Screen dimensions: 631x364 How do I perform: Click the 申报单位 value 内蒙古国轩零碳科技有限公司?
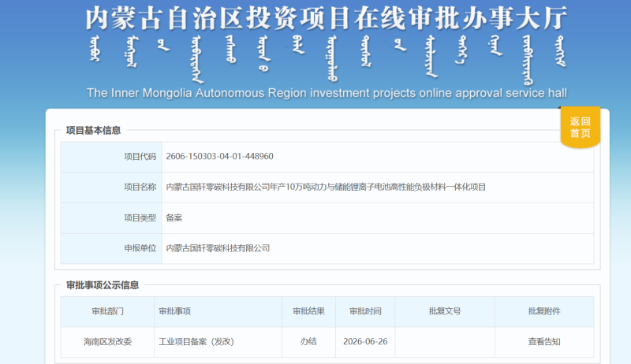tap(218, 248)
